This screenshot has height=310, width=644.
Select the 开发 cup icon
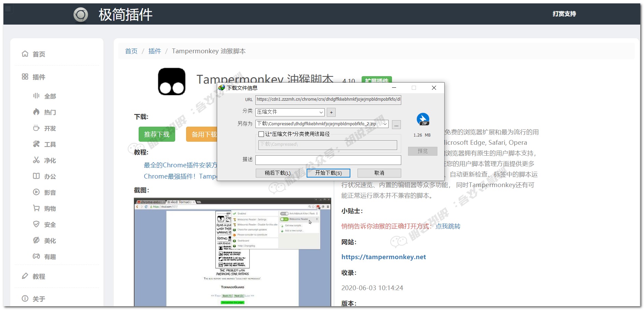(36, 128)
